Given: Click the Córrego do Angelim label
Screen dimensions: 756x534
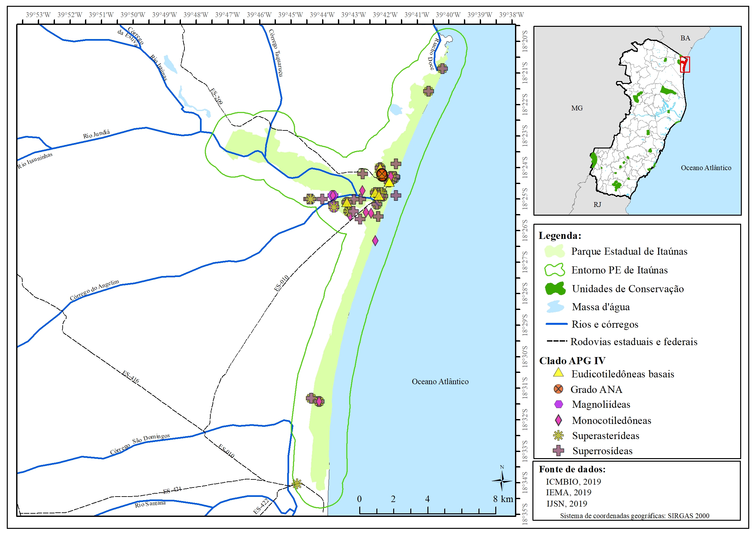Looking at the screenshot, I should (94, 290).
